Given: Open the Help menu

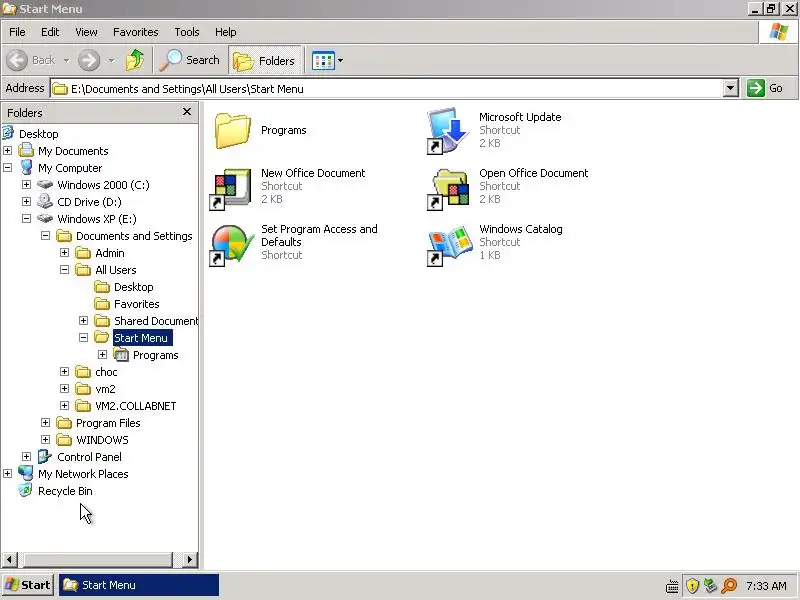Looking at the screenshot, I should [x=226, y=32].
